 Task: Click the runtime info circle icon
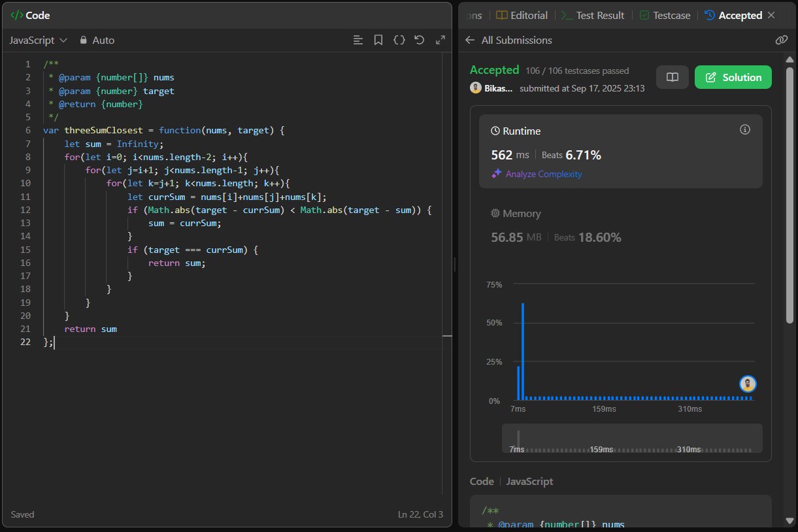click(x=744, y=130)
